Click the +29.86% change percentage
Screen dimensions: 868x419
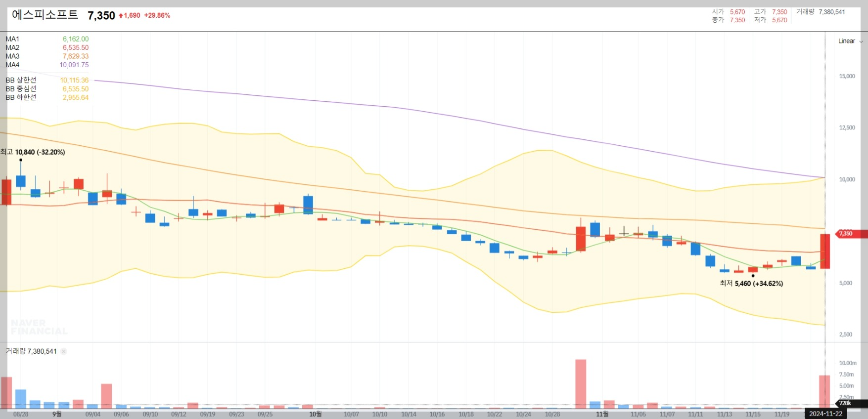click(157, 15)
